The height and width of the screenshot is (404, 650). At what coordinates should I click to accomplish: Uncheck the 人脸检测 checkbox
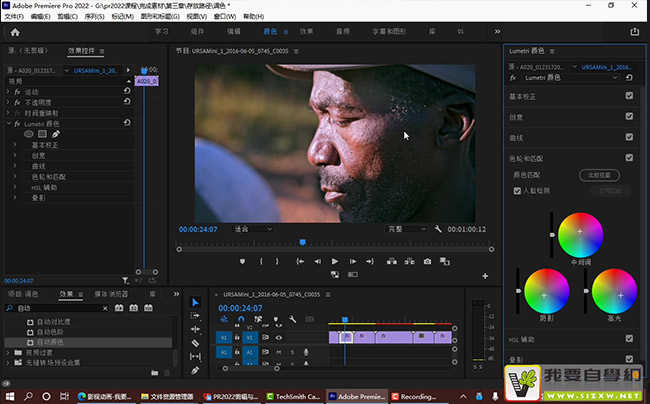coord(517,191)
